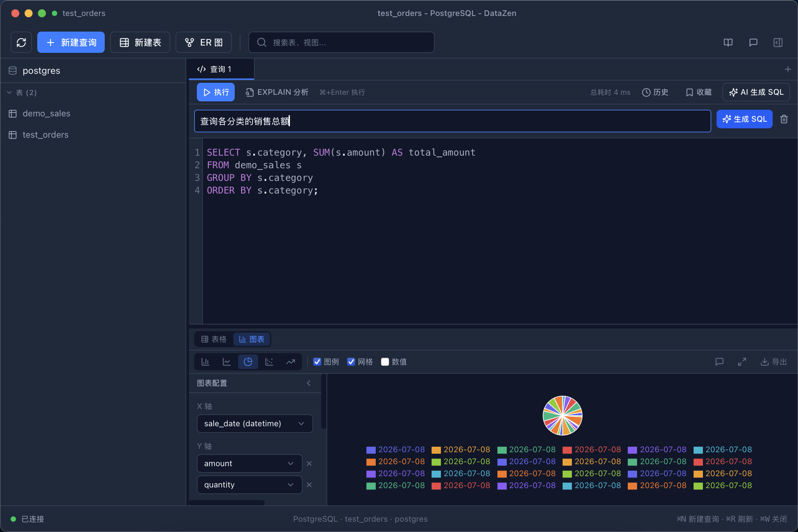This screenshot has height=532, width=798.
Task: Select the postgres database entry
Action: tap(41, 70)
